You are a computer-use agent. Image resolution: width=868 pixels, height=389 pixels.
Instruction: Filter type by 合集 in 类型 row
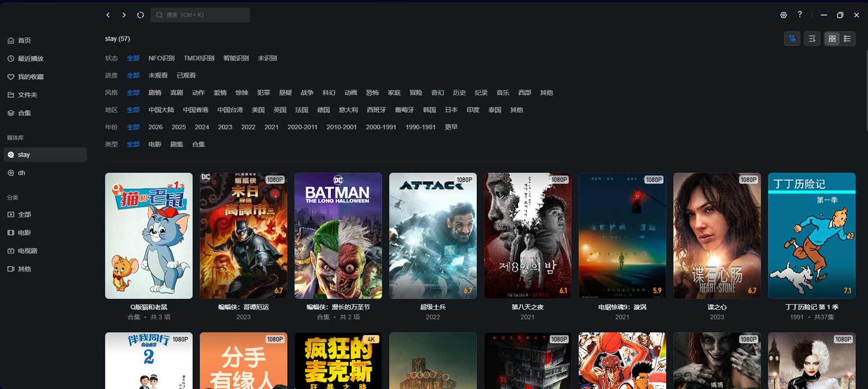pos(198,144)
